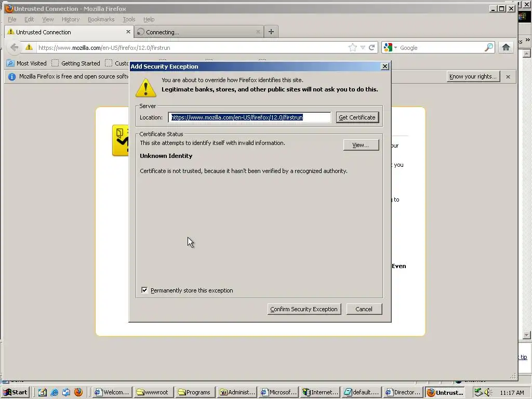
Task: Open a new tab with the plus button
Action: [x=271, y=32]
